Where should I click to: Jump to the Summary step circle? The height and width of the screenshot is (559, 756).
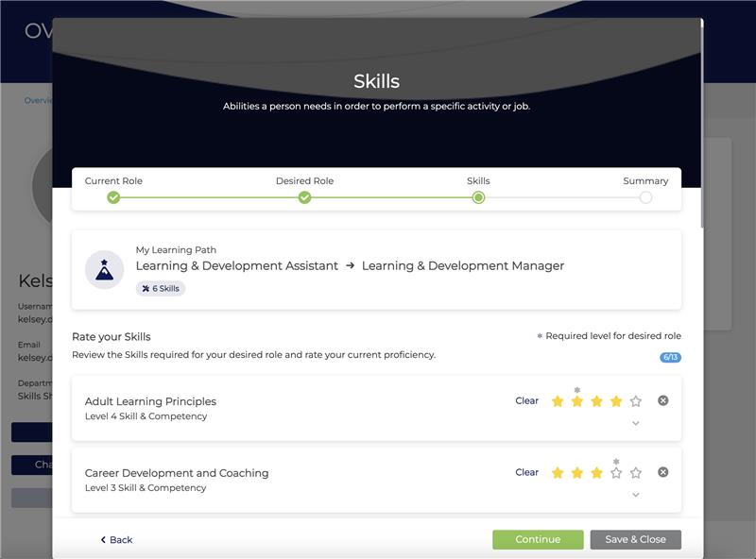coord(645,197)
